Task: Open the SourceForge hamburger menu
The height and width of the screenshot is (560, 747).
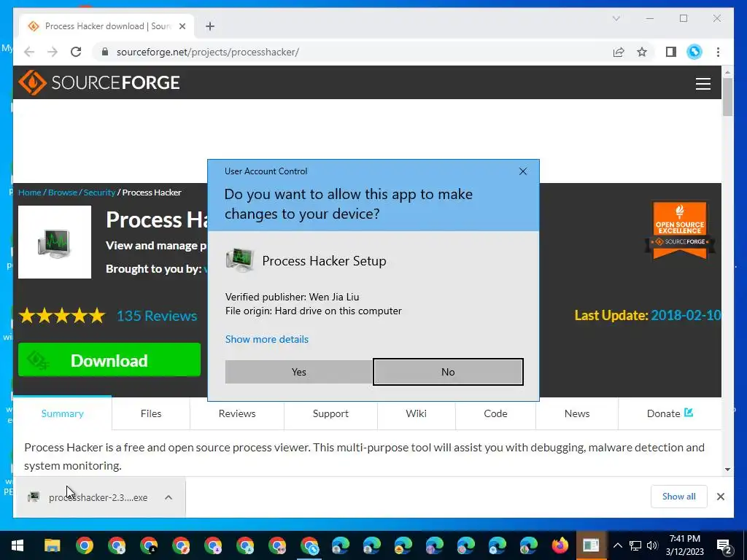Action: (703, 83)
